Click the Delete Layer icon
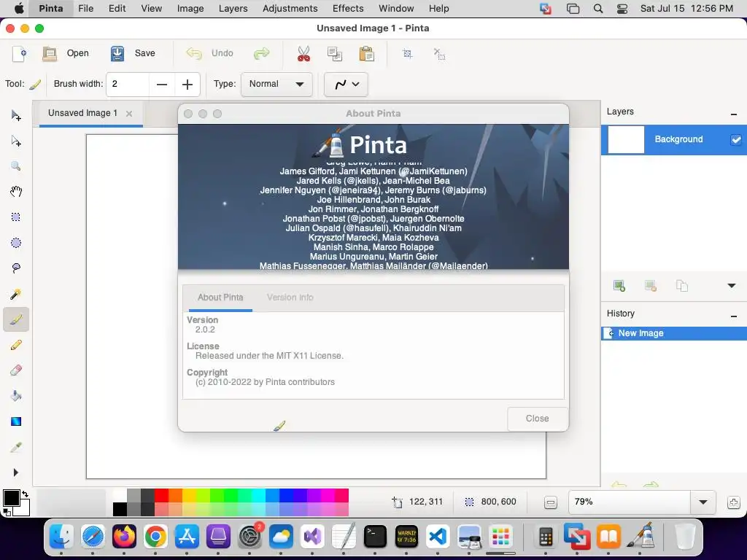 [x=650, y=286]
